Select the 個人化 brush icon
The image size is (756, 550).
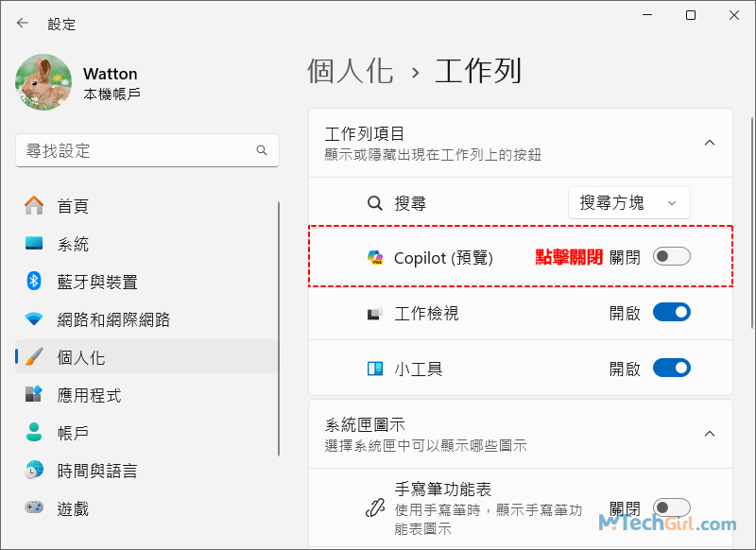[x=33, y=357]
